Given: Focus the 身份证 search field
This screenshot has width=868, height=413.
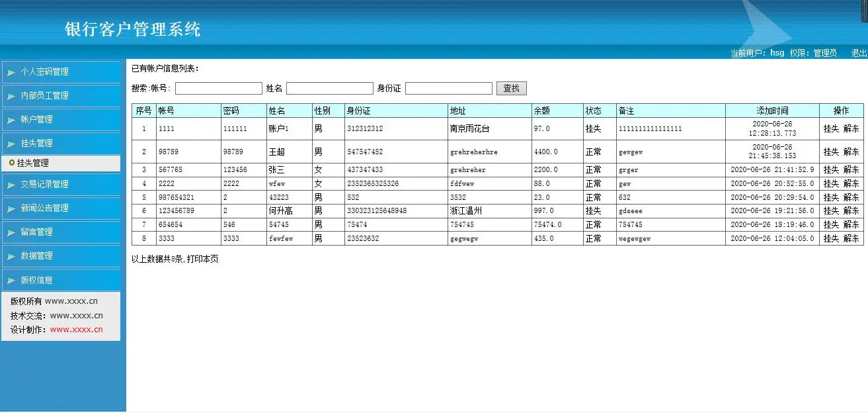Looking at the screenshot, I should 449,88.
